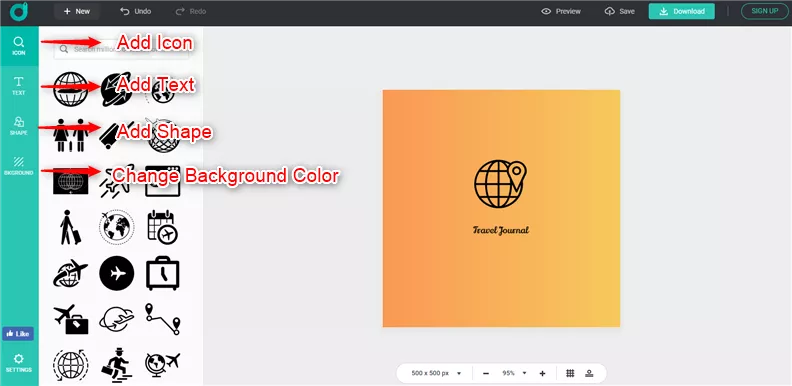Select airplane over luggage tag bag icon
792x386 pixels.
(71, 319)
